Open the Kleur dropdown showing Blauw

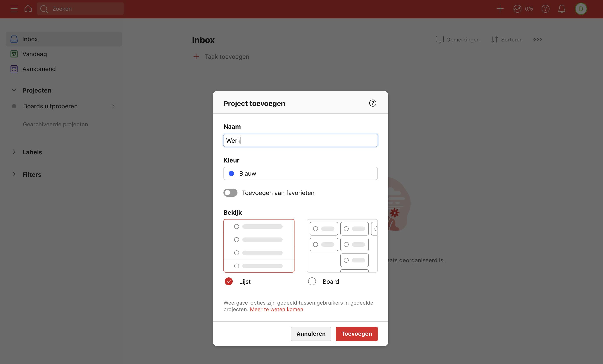pyautogui.click(x=300, y=173)
